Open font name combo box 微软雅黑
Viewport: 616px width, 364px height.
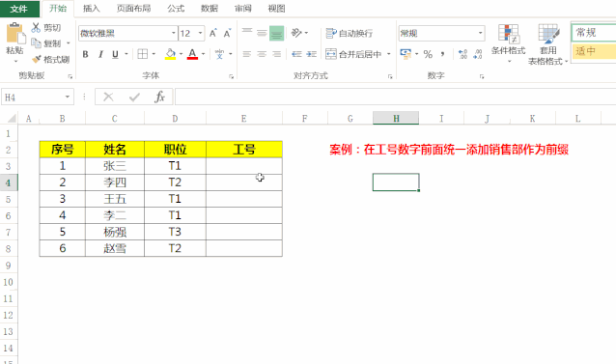pyautogui.click(x=127, y=34)
